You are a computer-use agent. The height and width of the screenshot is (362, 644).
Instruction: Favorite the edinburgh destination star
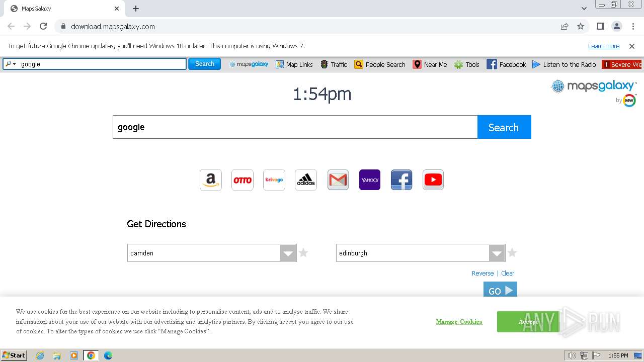512,252
